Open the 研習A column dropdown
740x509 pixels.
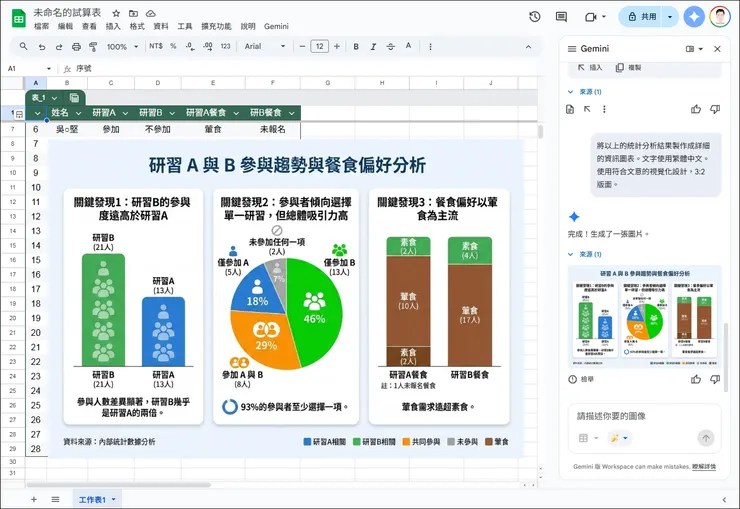[x=125, y=113]
